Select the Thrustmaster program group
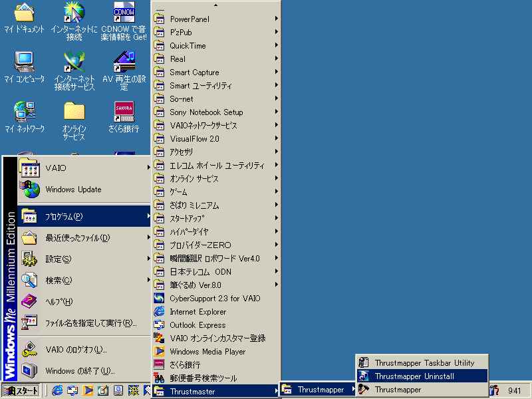 pyautogui.click(x=215, y=391)
